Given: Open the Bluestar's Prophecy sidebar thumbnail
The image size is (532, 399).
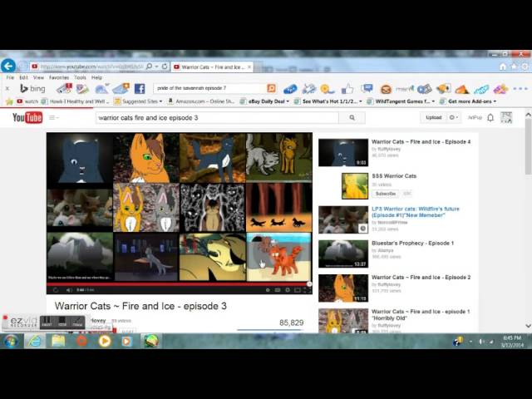Looking at the screenshot, I should click(x=343, y=254).
